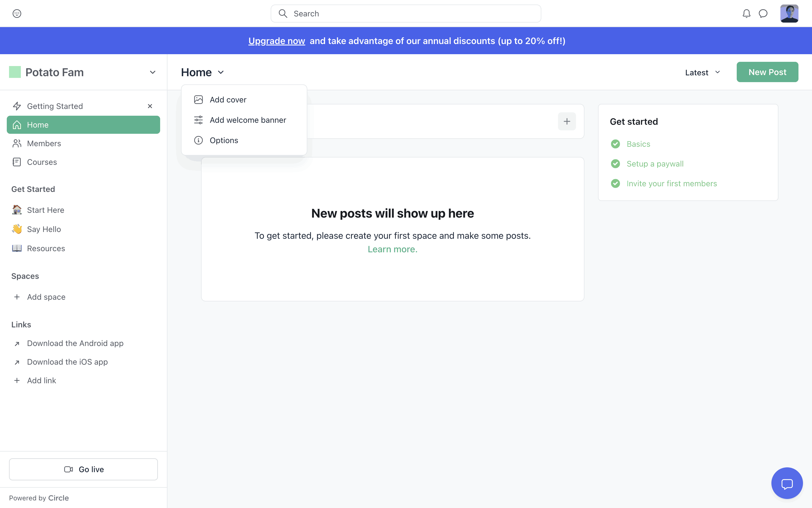
Task: Click the Getting Started lightning icon
Action: click(17, 106)
